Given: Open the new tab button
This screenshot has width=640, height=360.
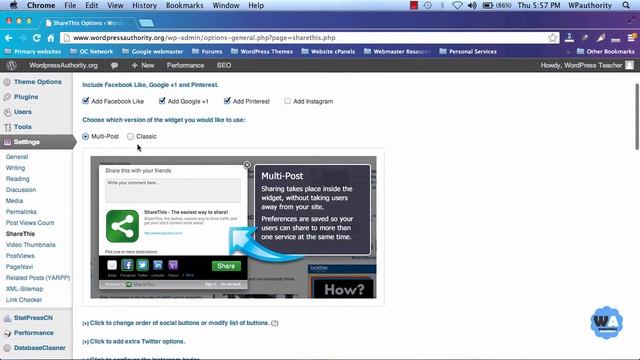Looking at the screenshot, I should tap(147, 23).
